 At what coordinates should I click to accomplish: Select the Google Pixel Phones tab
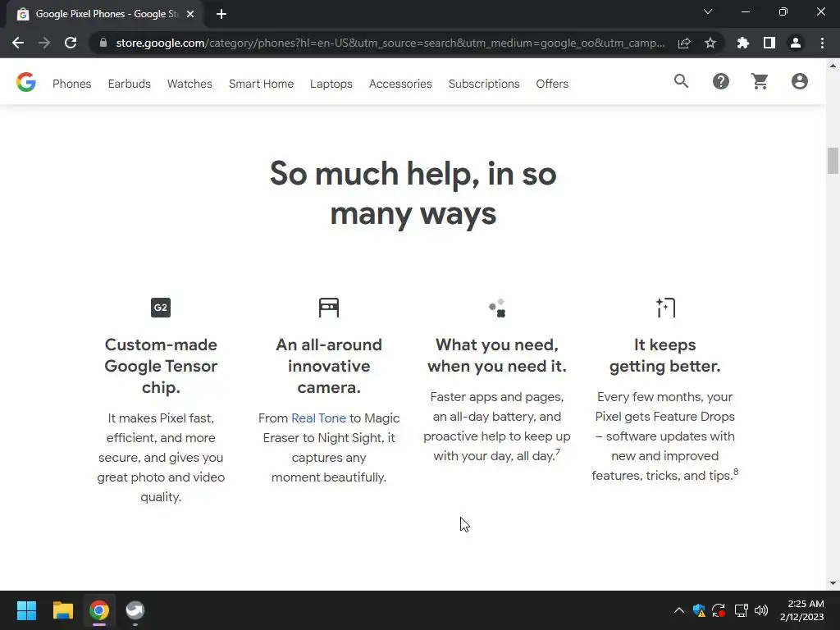pos(105,14)
